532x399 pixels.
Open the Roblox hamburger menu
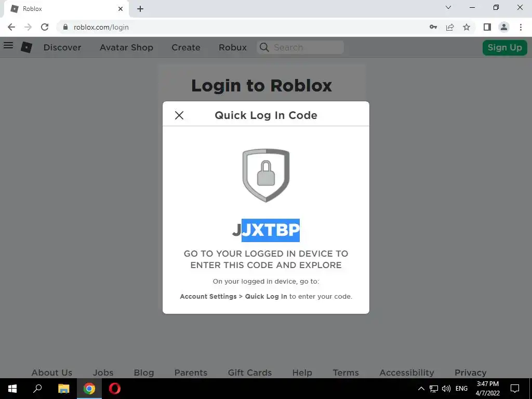8,45
